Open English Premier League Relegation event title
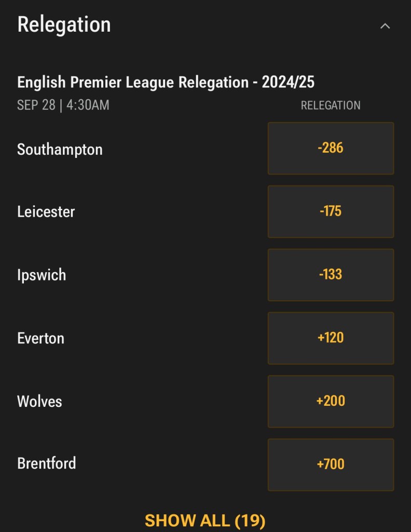This screenshot has width=411, height=532. (x=133, y=82)
